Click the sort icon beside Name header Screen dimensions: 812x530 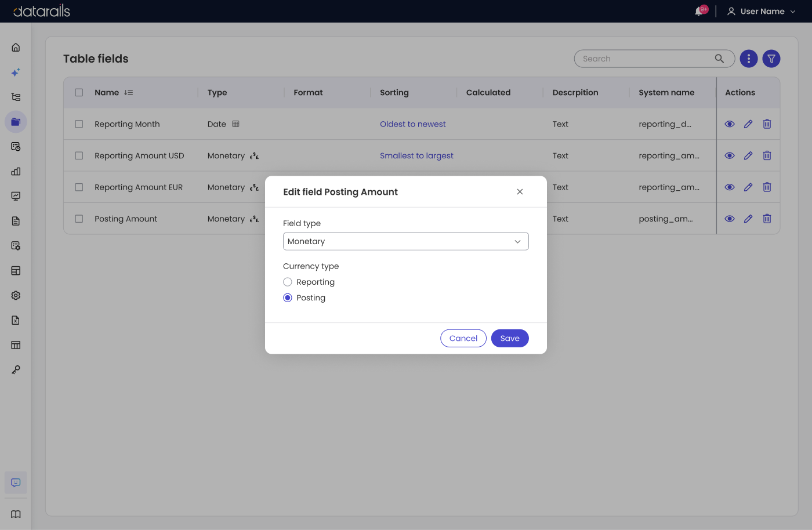129,93
